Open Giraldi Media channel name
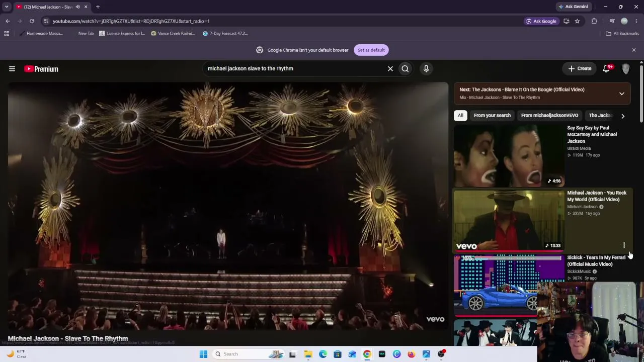 point(579,148)
